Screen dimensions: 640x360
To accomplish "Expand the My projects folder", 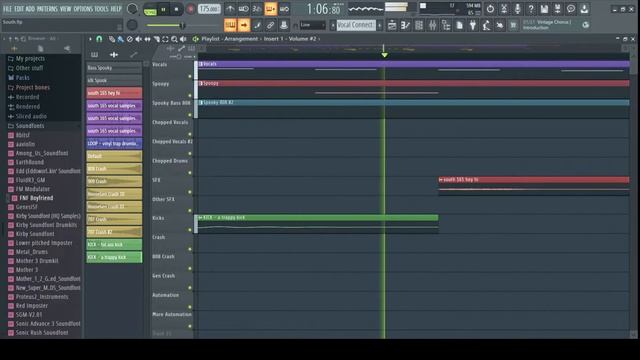I will tap(27, 58).
